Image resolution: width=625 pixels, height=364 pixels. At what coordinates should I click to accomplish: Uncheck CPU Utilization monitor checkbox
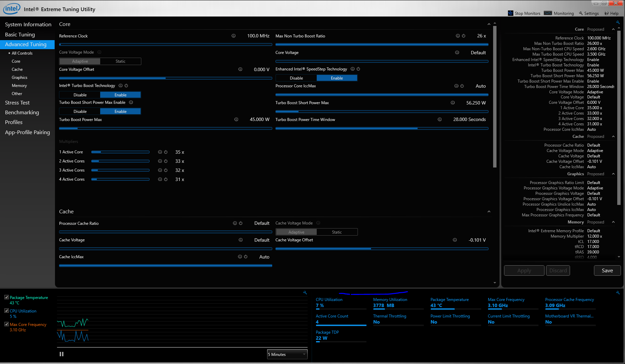[x=6, y=311]
